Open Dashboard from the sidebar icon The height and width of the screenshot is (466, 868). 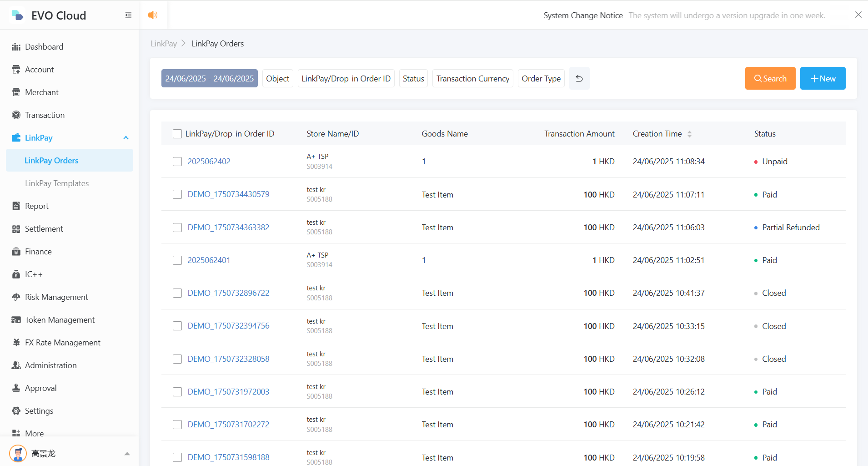(16, 47)
